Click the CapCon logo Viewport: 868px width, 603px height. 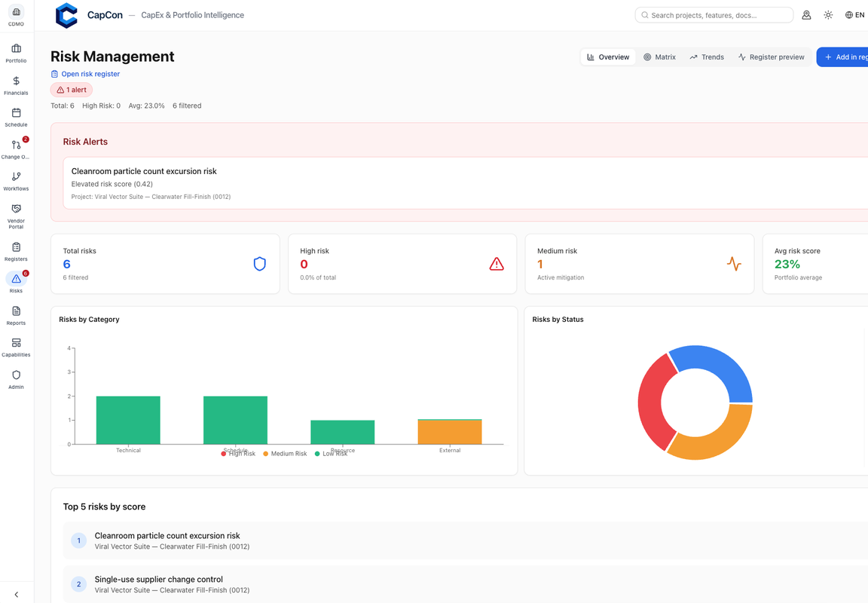[66, 15]
